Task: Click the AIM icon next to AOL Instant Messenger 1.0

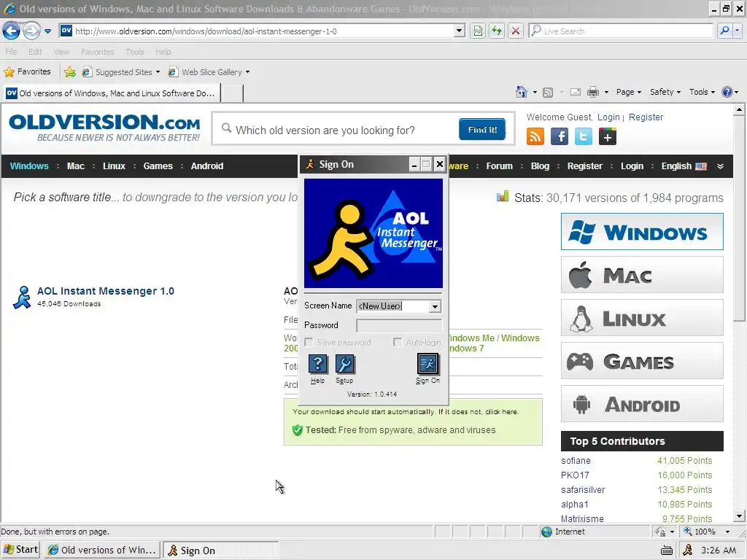Action: (22, 297)
